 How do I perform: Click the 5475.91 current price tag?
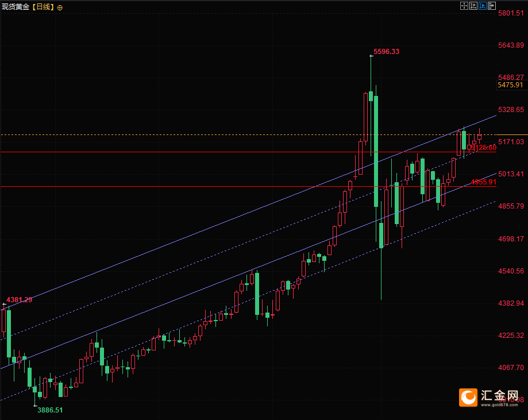(511, 85)
